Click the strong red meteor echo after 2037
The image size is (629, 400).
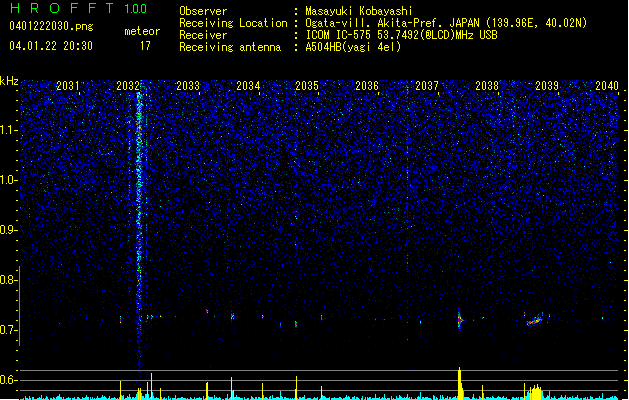[460, 320]
